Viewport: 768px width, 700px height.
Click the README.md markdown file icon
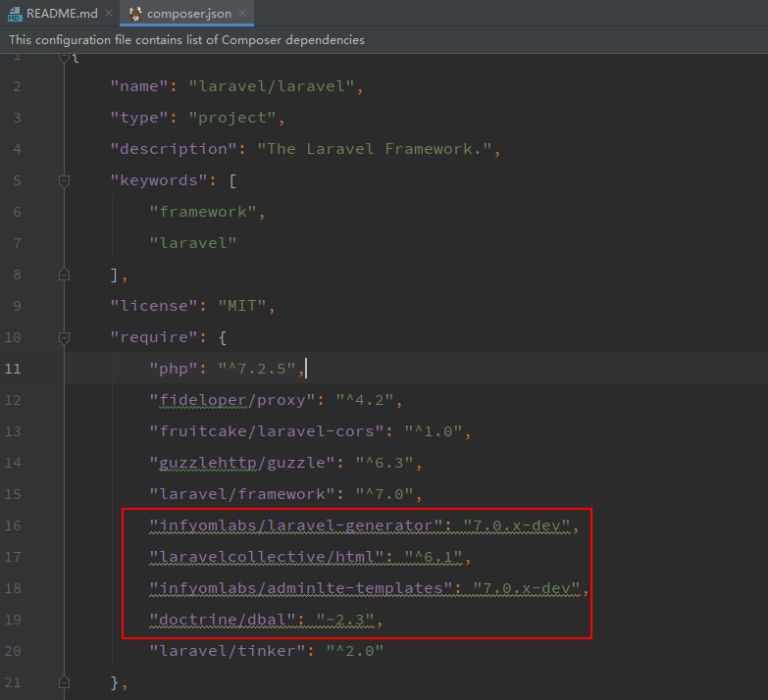(x=15, y=14)
